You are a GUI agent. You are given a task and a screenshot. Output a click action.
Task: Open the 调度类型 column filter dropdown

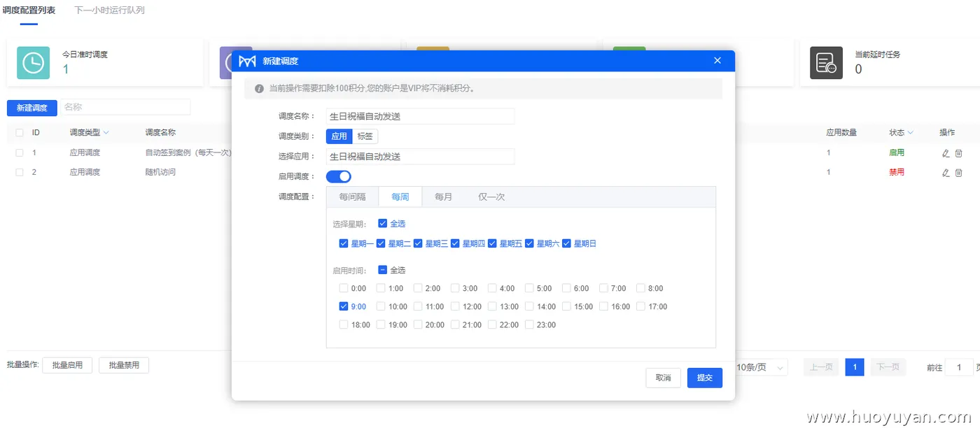pyautogui.click(x=106, y=133)
